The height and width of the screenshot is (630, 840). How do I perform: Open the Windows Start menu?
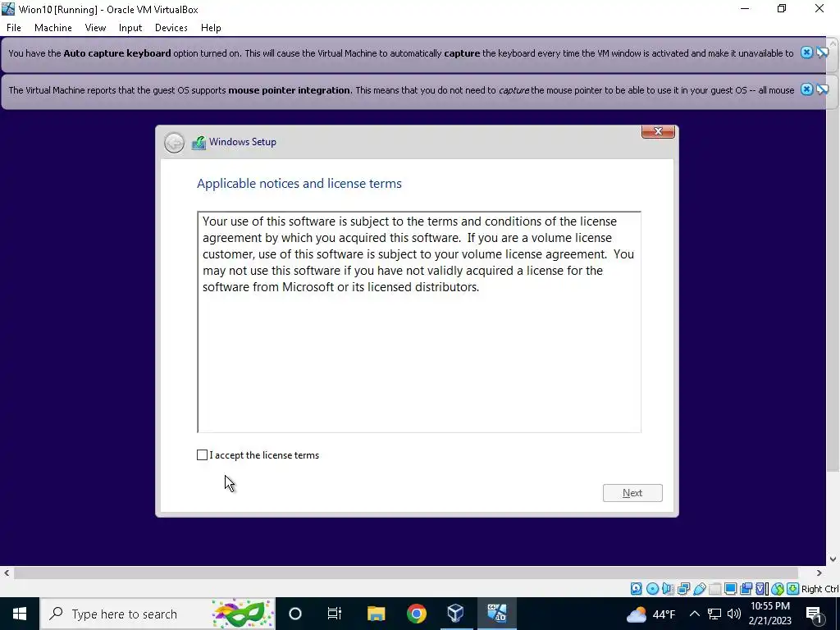[x=20, y=614]
